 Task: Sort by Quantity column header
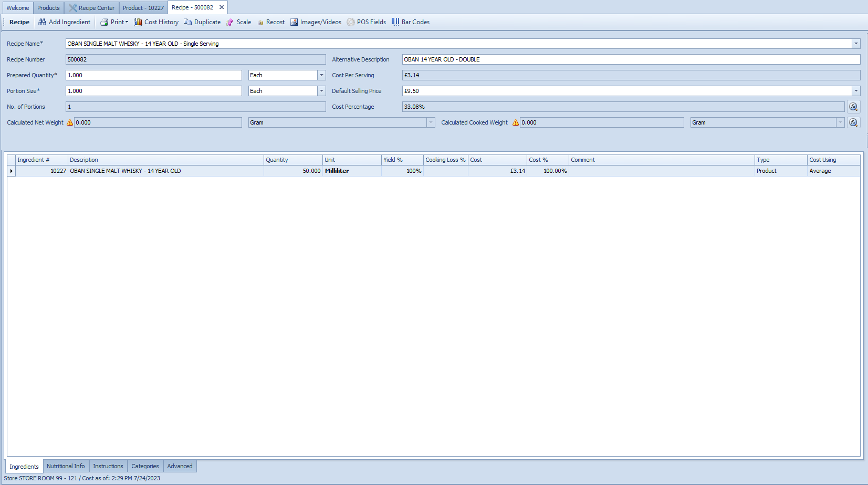[293, 160]
